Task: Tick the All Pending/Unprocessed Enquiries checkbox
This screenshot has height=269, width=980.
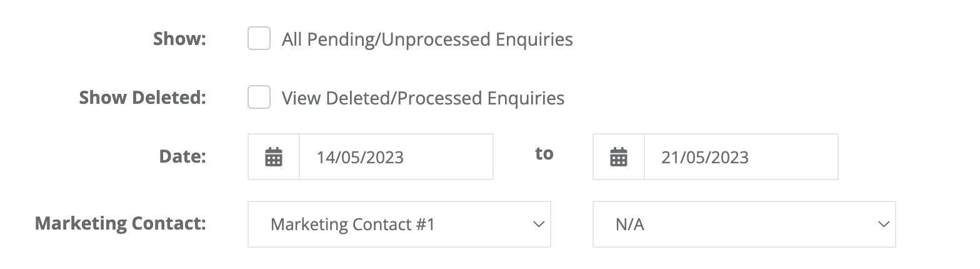Action: (x=259, y=38)
